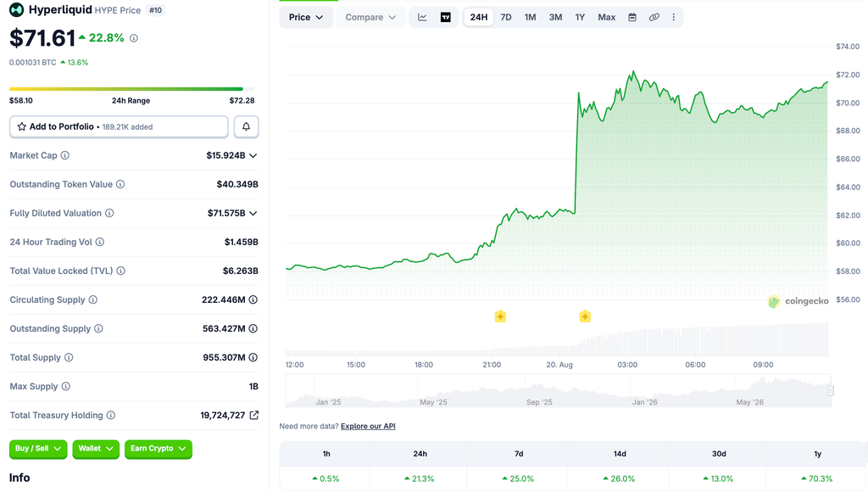Select the Max chart range
The width and height of the screenshot is (868, 492).
pos(607,17)
